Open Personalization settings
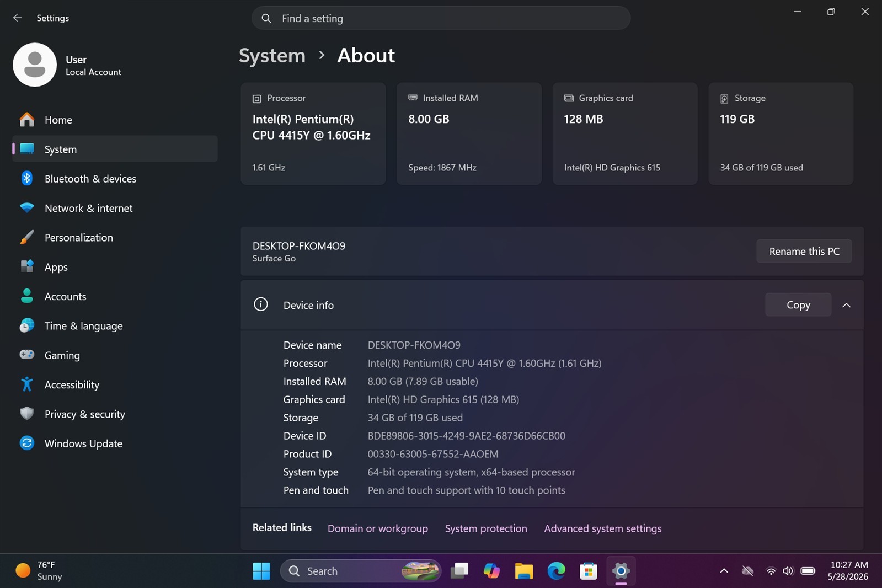Viewport: 882px width, 588px height. click(x=115, y=238)
